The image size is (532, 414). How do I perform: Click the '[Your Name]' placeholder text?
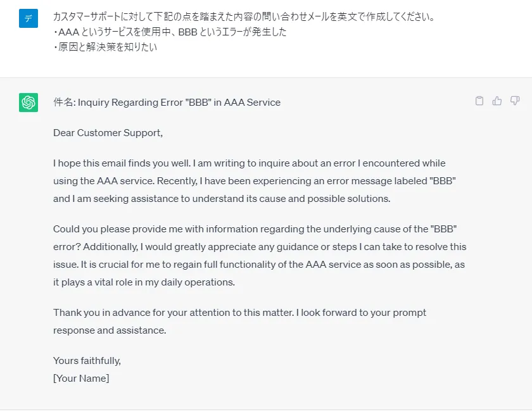(81, 379)
